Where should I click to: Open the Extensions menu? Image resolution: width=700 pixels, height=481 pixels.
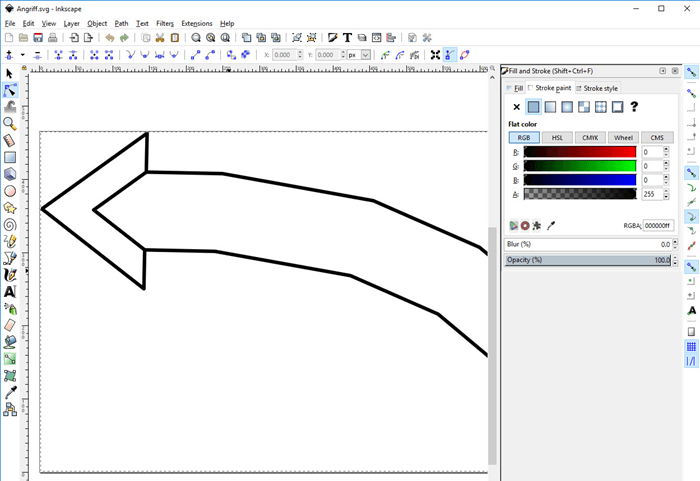[197, 23]
